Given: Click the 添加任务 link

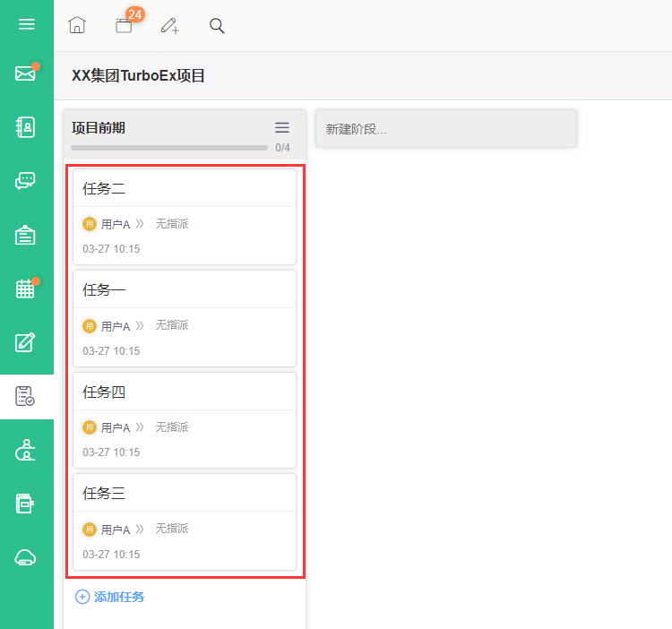Looking at the screenshot, I should [x=119, y=597].
